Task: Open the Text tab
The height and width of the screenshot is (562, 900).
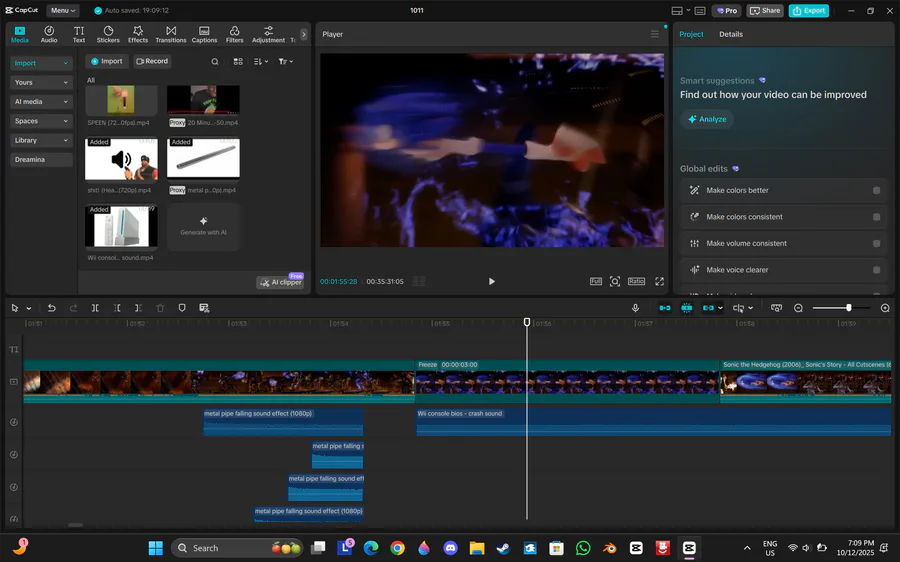Action: pos(79,34)
